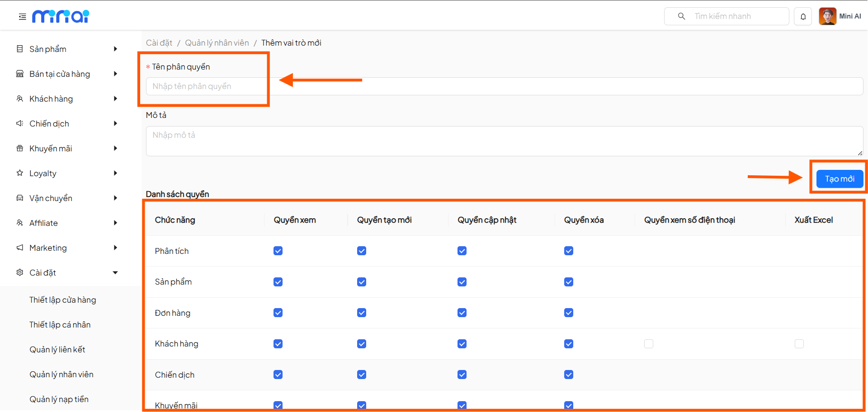Uncheck Quyền xóa for Đơn hàng
This screenshot has height=412, width=868.
click(568, 312)
